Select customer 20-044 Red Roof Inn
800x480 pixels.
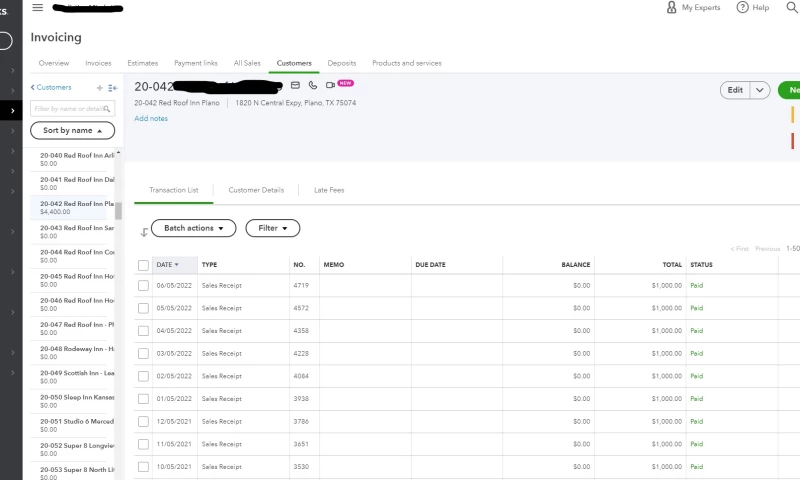pos(72,256)
